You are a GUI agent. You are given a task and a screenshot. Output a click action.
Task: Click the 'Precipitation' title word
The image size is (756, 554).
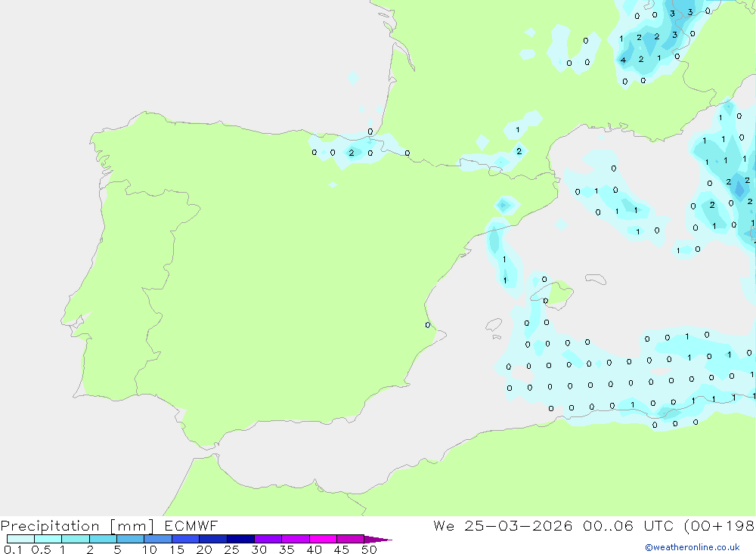click(x=50, y=526)
